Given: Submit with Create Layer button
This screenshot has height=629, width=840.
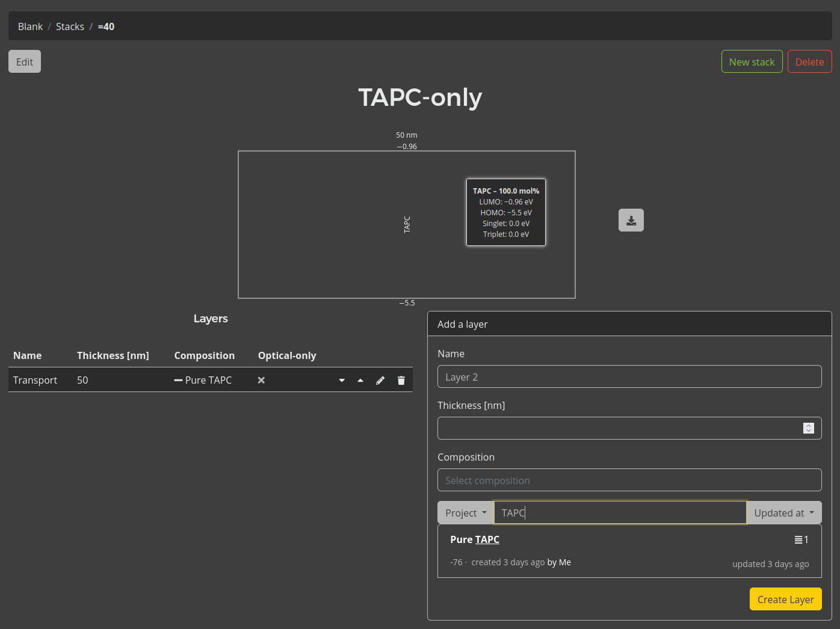Looking at the screenshot, I should tap(785, 600).
